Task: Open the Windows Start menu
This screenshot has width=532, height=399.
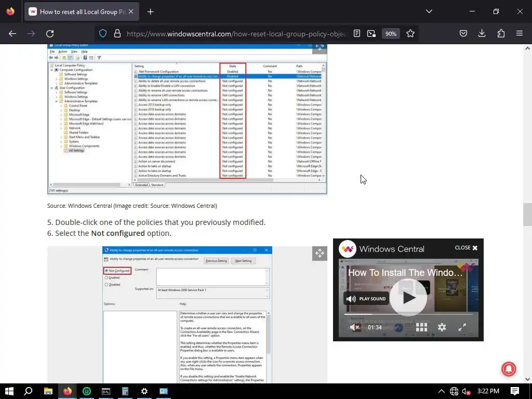Action: coord(9,391)
